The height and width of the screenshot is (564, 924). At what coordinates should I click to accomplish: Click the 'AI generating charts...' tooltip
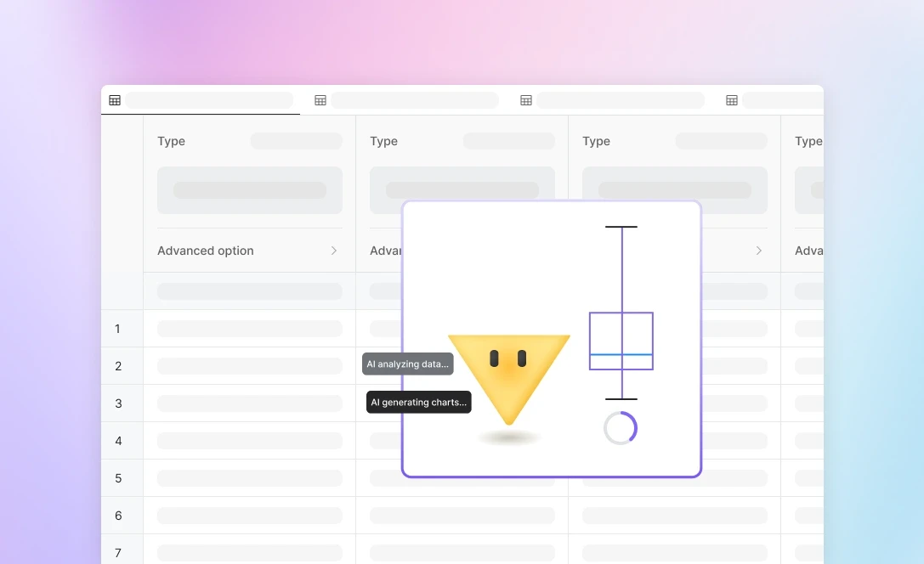(418, 402)
